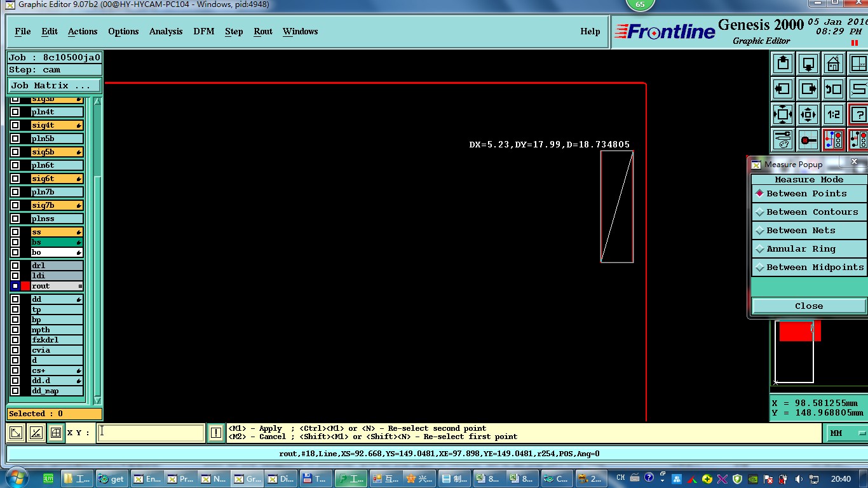Image resolution: width=868 pixels, height=488 pixels.
Task: Click the pan down icon
Action: click(x=808, y=64)
